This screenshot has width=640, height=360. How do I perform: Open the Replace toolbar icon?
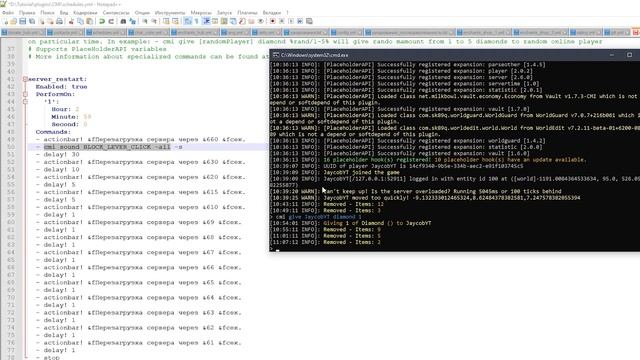tap(132, 21)
